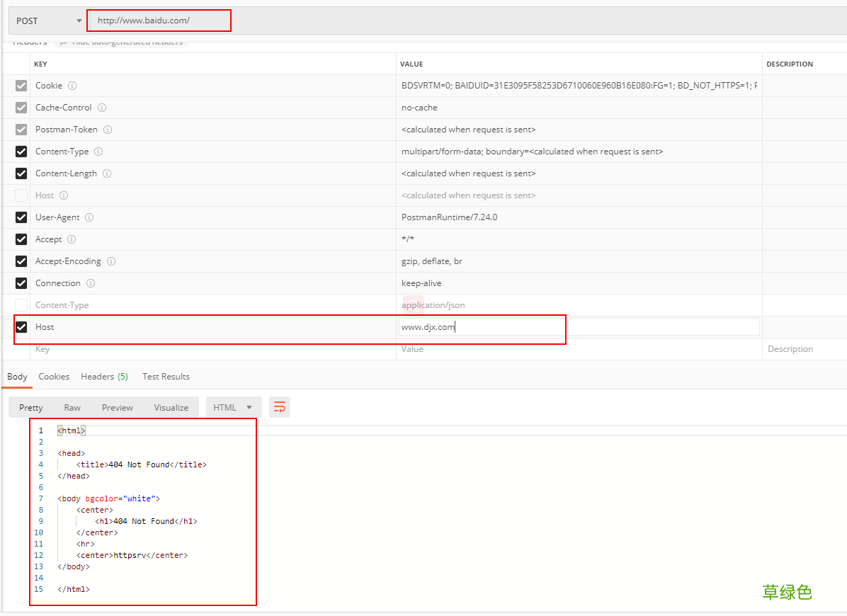Switch to the Raw response view
The image size is (847, 616).
tap(72, 408)
